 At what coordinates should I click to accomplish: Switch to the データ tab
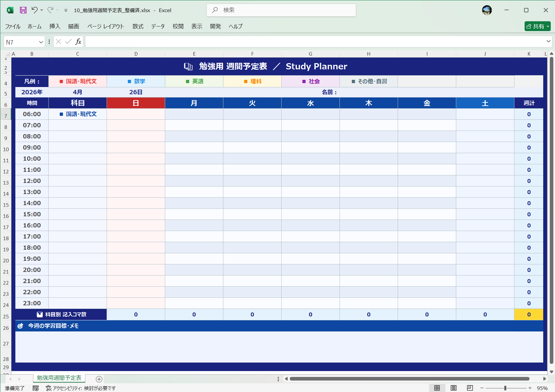pos(158,27)
